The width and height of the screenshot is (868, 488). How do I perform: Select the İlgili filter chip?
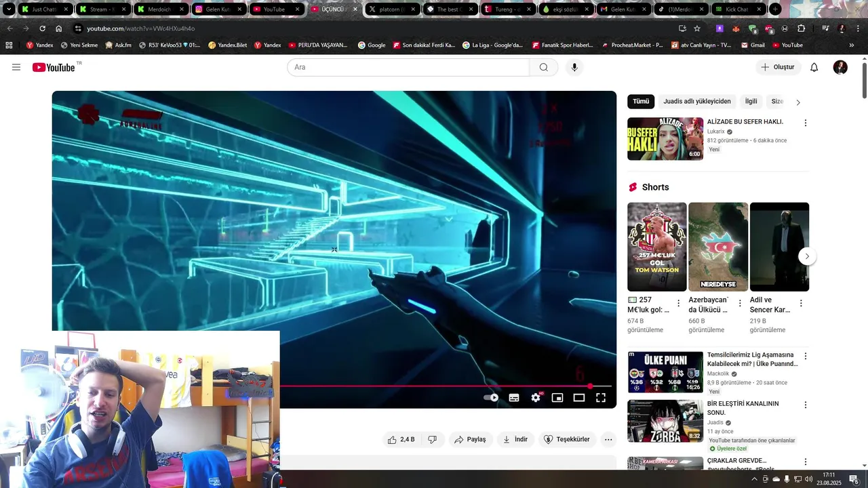751,102
